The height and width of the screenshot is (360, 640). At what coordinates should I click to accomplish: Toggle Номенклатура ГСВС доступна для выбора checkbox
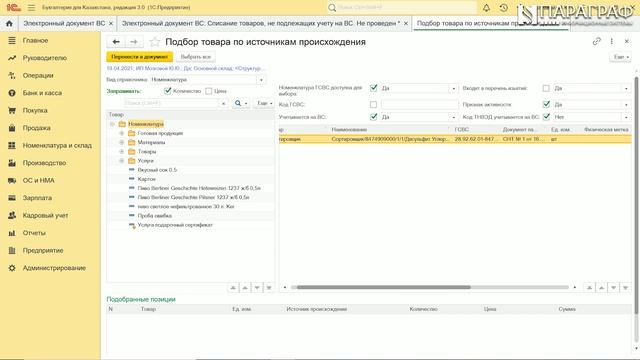pyautogui.click(x=373, y=88)
